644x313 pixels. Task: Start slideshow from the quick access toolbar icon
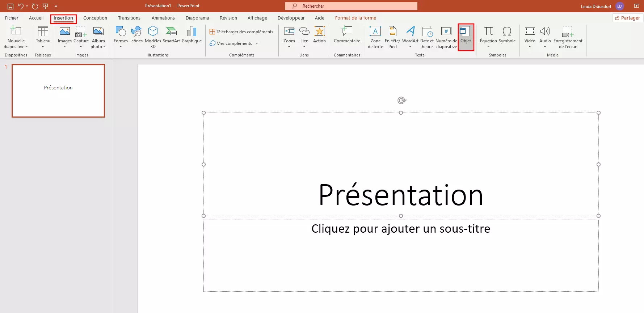(46, 6)
